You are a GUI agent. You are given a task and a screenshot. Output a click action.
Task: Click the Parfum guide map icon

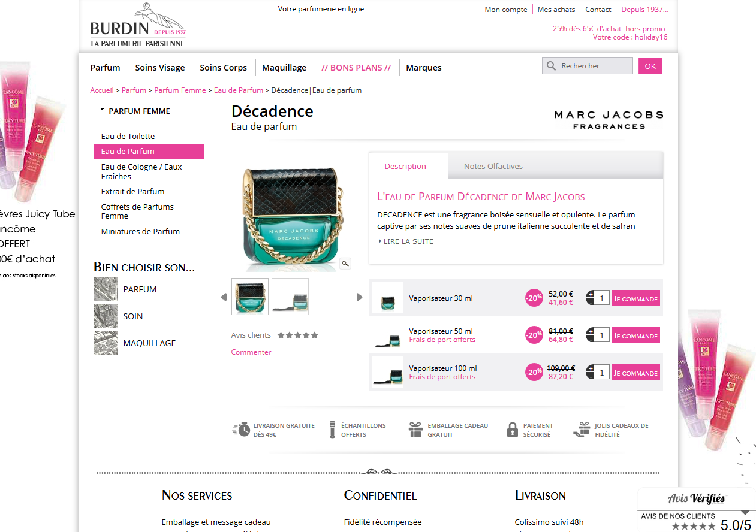[x=106, y=289]
